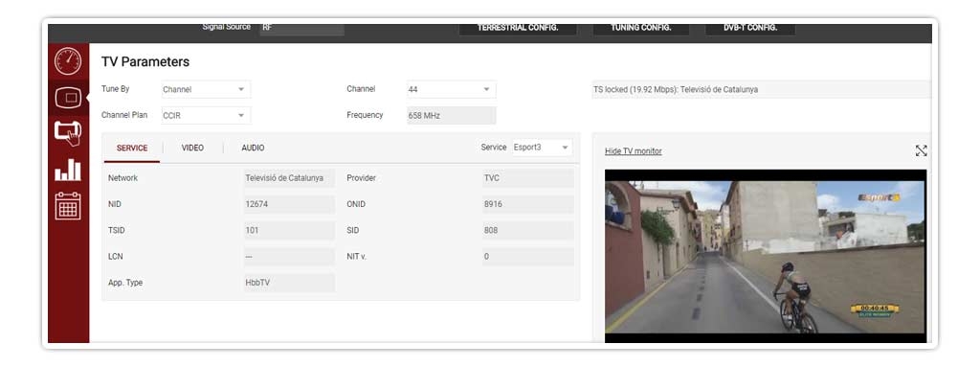Viewport: 980px width, 367px height.
Task: Open TUNING CONFIG. settings
Action: pos(640,29)
